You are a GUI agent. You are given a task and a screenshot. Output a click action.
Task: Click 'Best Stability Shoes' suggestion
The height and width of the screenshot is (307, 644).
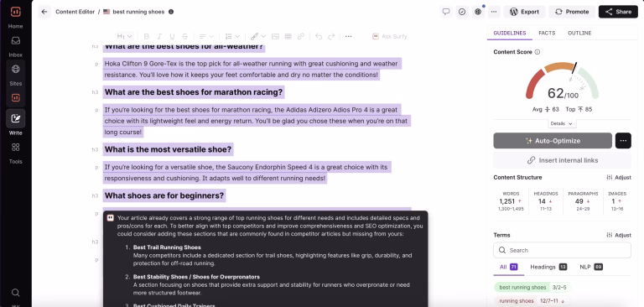[196, 277]
